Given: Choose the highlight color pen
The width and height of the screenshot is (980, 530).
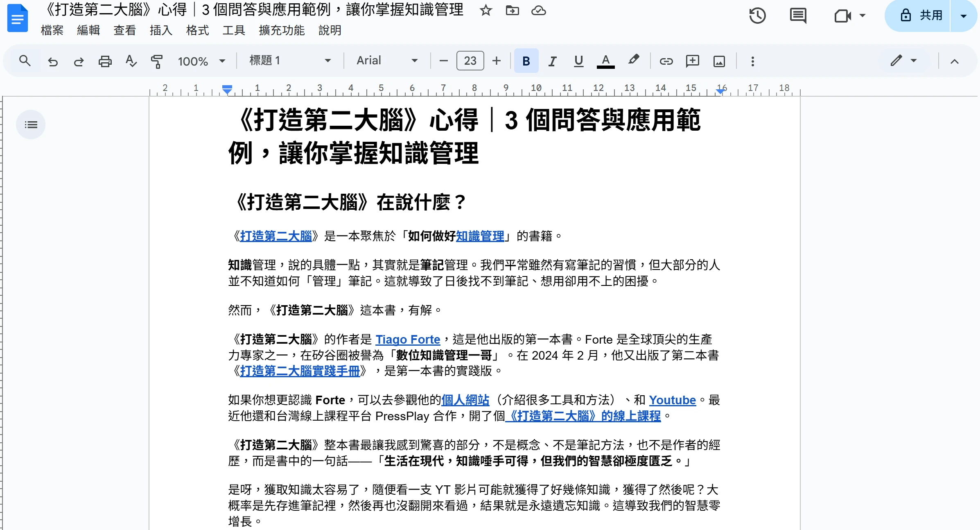Looking at the screenshot, I should [634, 61].
